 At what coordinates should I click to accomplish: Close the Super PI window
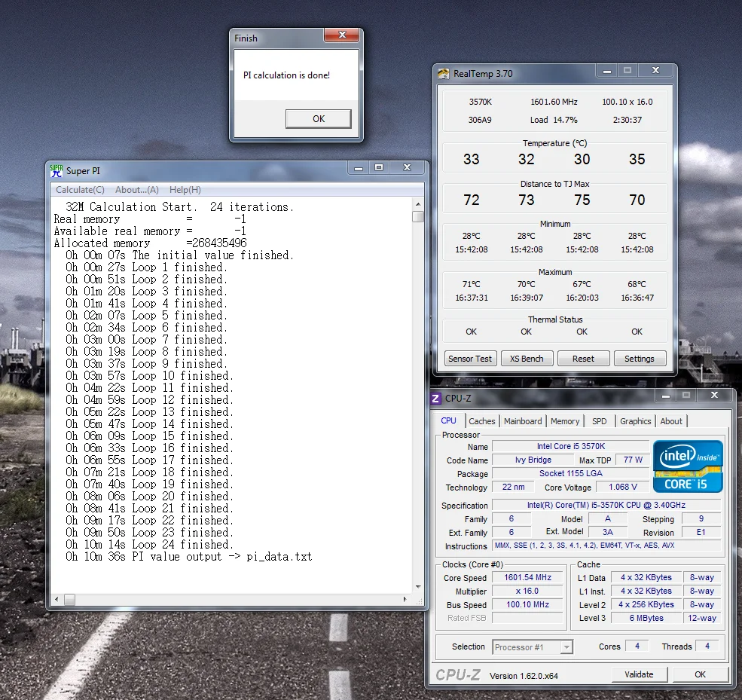[407, 167]
